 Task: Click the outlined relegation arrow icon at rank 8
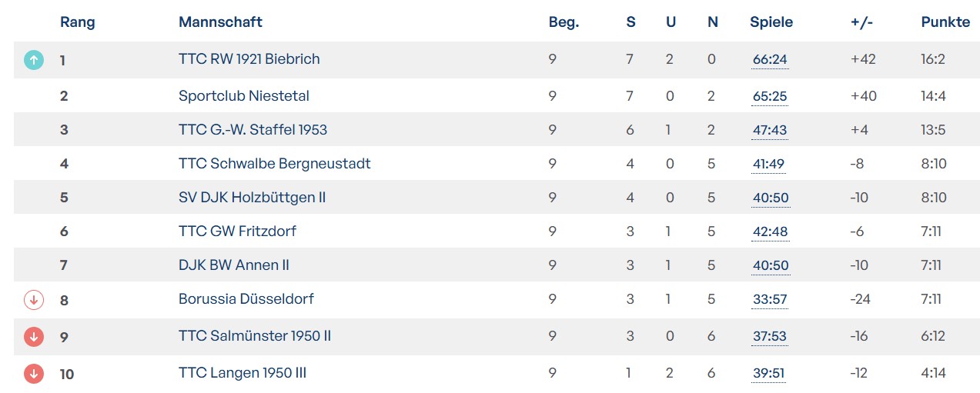tap(34, 299)
